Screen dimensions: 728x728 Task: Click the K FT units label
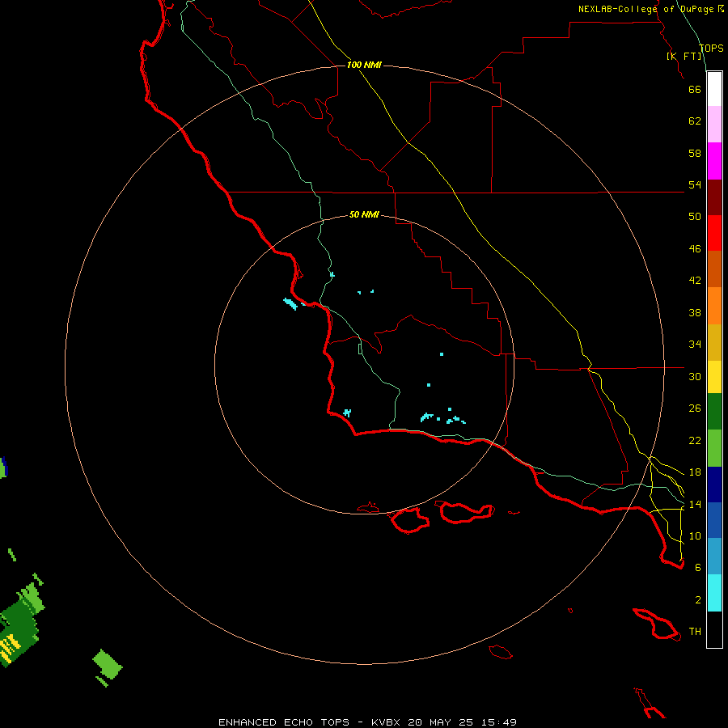684,57
